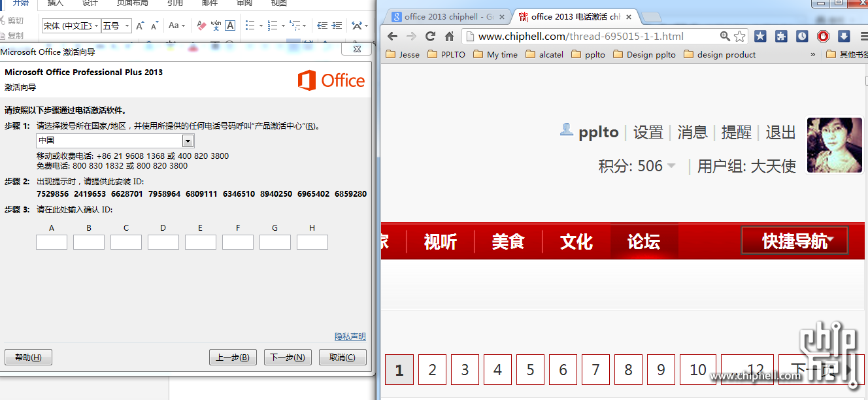
Task: Click the pplto user avatar icon
Action: click(x=566, y=130)
